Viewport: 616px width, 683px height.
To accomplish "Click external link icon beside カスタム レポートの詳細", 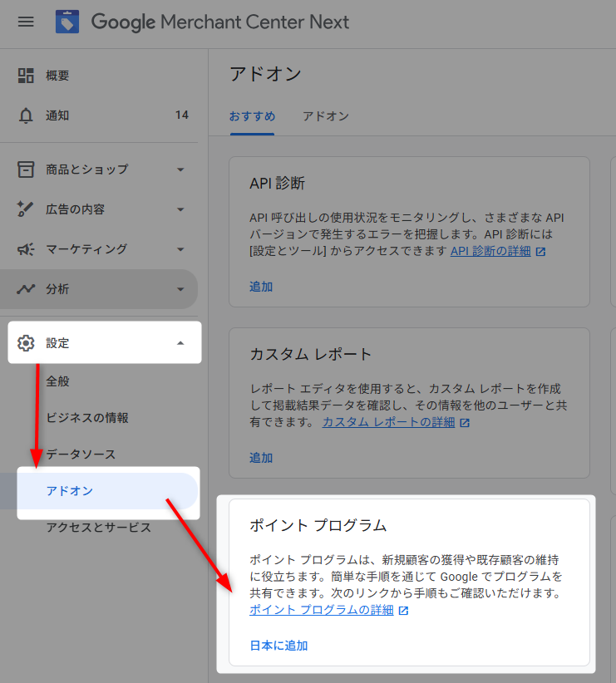I will pyautogui.click(x=465, y=423).
